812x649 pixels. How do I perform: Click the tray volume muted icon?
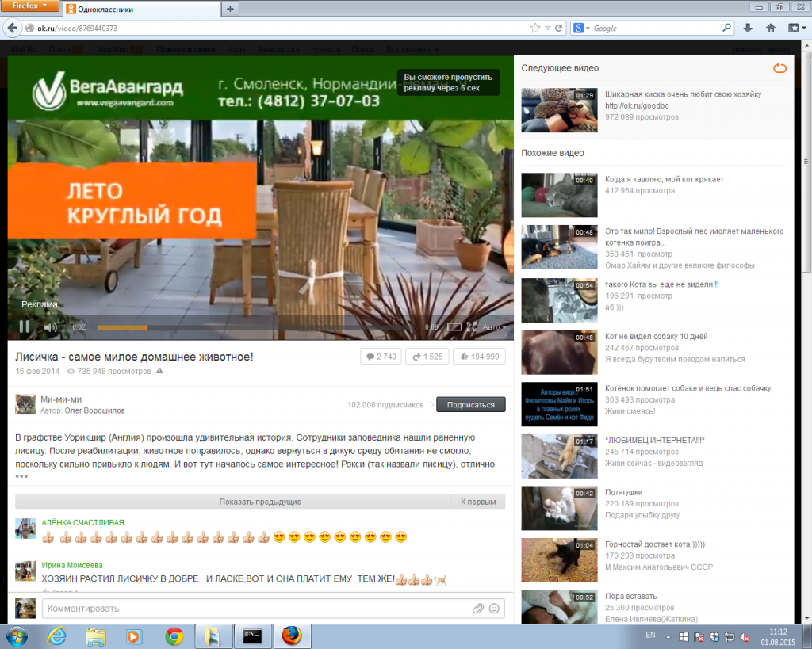point(745,637)
